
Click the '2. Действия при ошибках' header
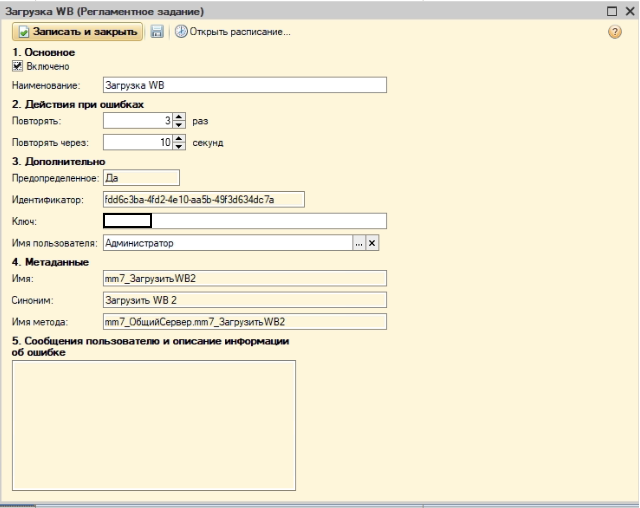[78, 104]
